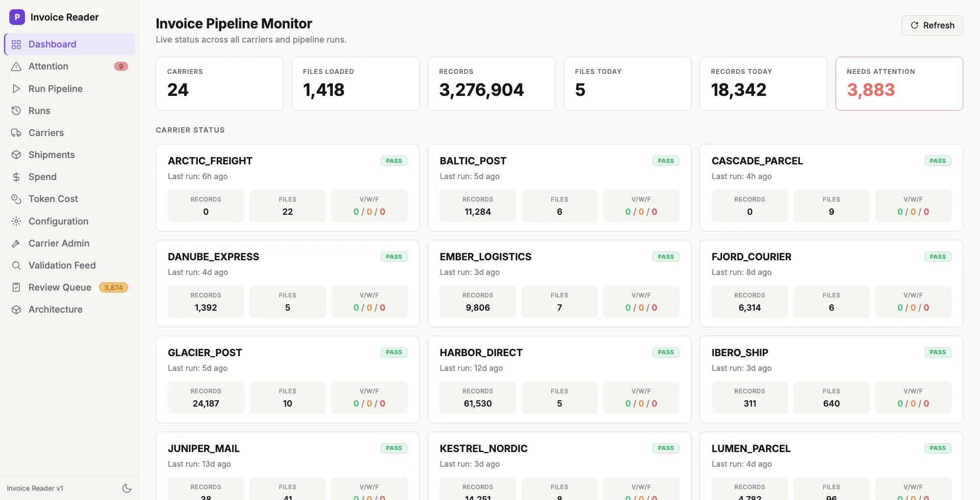Click the Review Queue clipboard icon
This screenshot has width=980, height=500.
click(16, 287)
